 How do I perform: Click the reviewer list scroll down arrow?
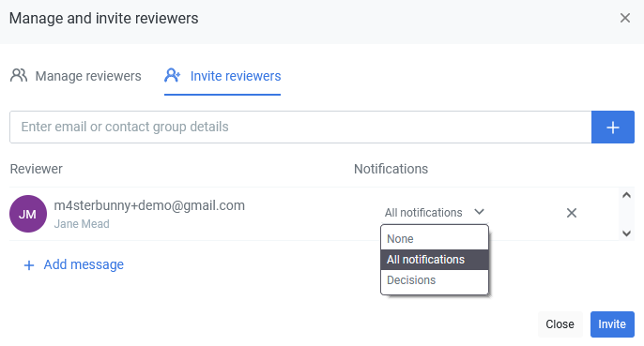[626, 233]
